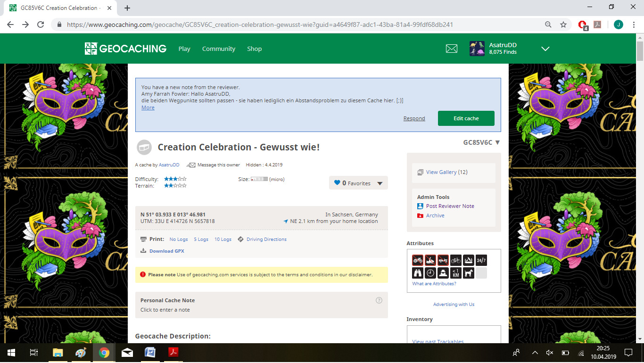
Task: Open Word from the taskbar
Action: click(x=150, y=353)
